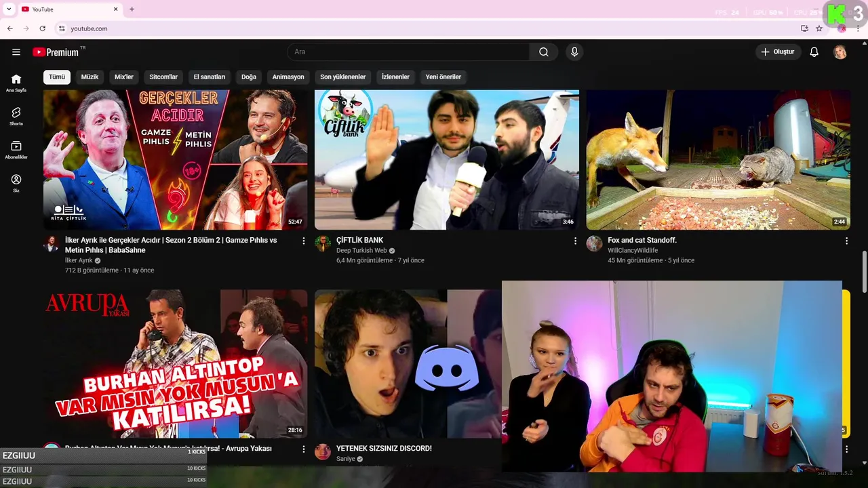The width and height of the screenshot is (868, 488).
Task: Open the Saniye channel name link
Action: tap(346, 459)
